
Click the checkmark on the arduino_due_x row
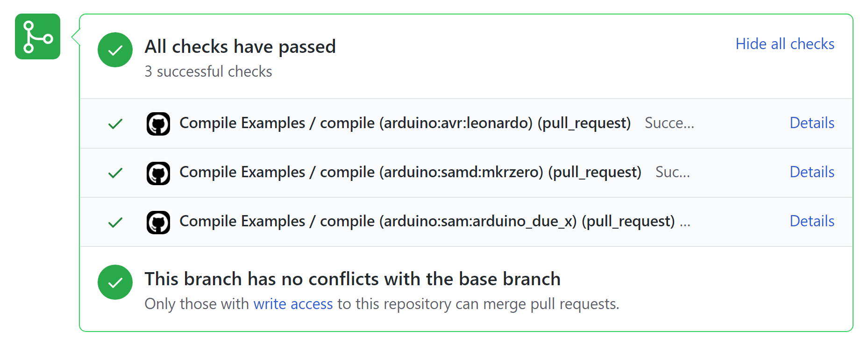115,222
